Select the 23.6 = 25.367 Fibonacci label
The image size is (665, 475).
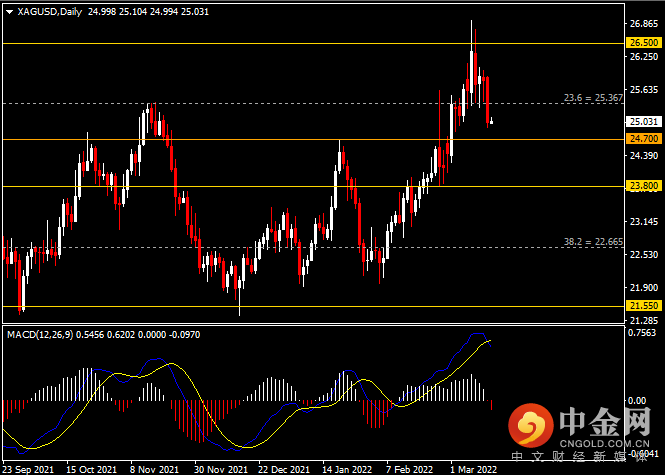coord(593,98)
